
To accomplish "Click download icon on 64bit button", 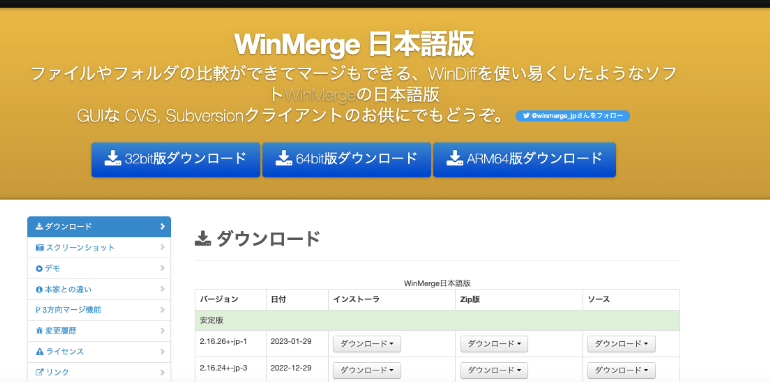I will (283, 158).
